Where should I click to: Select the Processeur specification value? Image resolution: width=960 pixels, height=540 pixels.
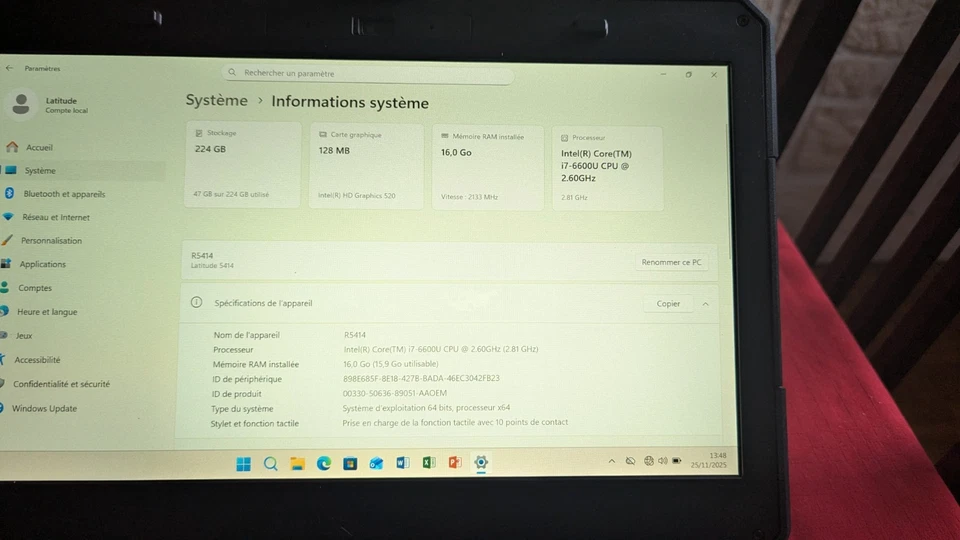tap(441, 349)
